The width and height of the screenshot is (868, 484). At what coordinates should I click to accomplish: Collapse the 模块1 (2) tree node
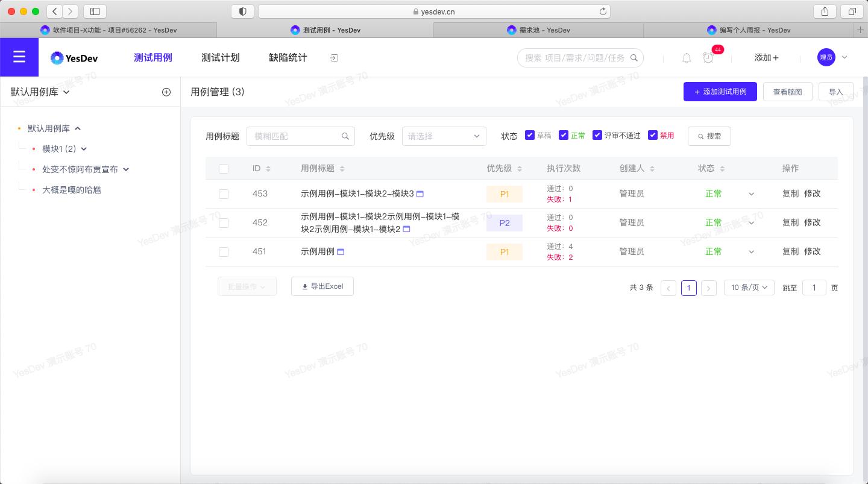[84, 149]
